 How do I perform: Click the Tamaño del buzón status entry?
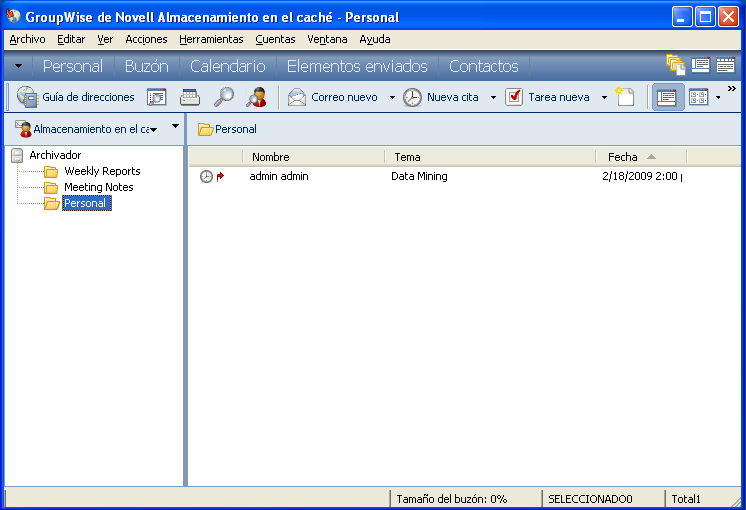pos(452,499)
